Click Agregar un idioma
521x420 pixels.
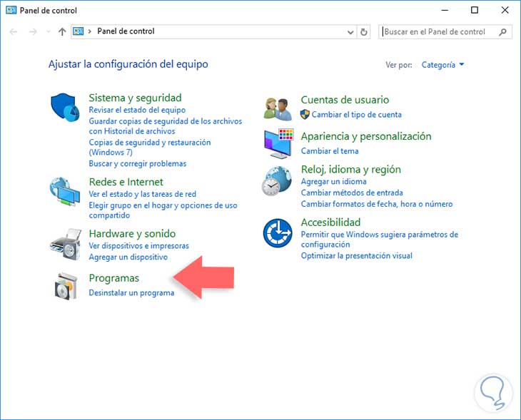click(x=333, y=182)
